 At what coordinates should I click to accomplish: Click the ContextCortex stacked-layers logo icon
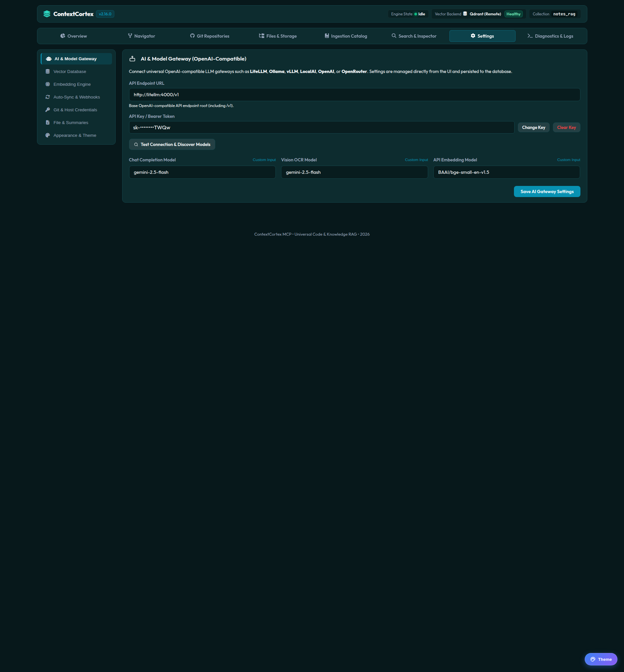coord(47,14)
